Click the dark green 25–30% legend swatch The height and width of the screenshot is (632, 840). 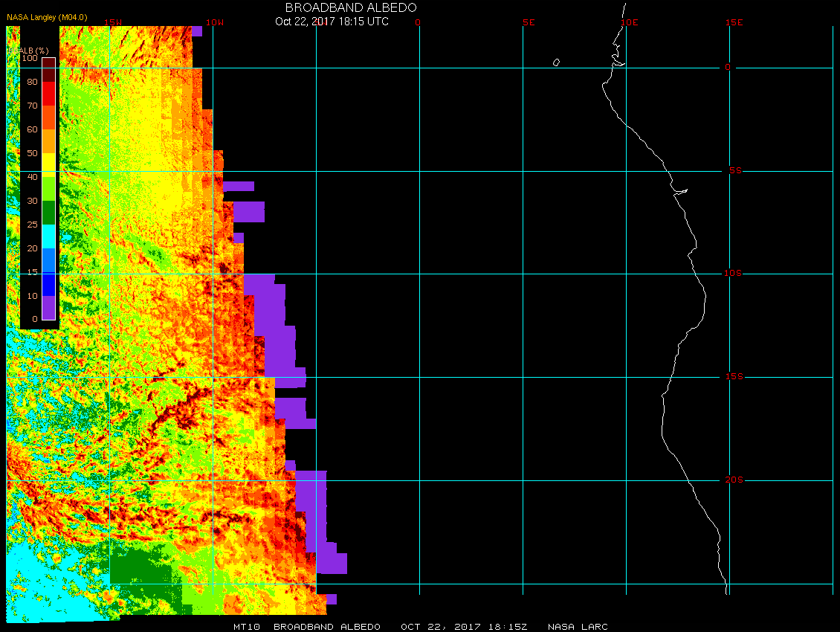click(x=48, y=213)
